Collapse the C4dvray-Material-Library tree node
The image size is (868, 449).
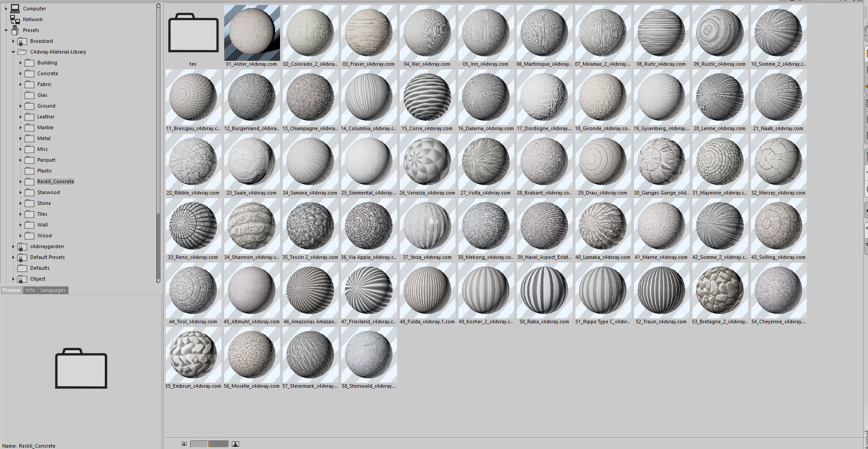coord(13,52)
